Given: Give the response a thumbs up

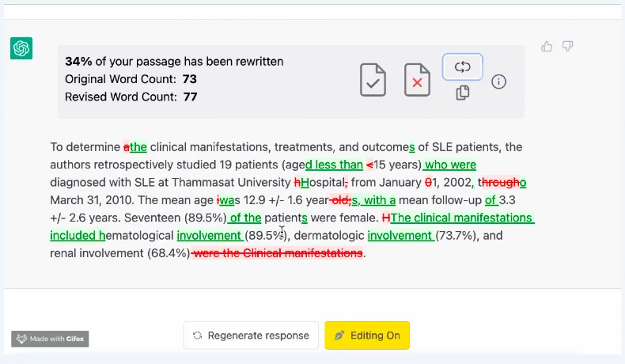Looking at the screenshot, I should [x=547, y=47].
